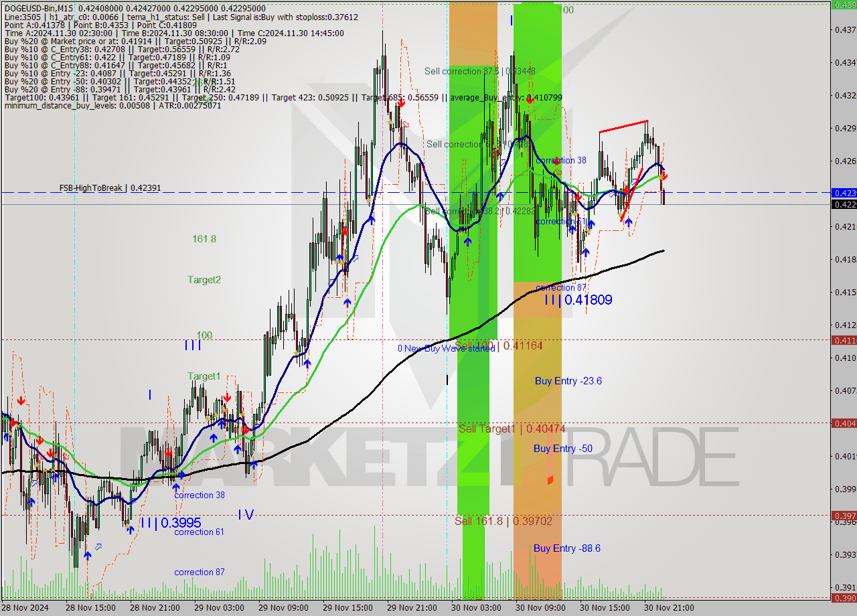Click the 30 Nov 21:00 time axis label

pyautogui.click(x=669, y=608)
